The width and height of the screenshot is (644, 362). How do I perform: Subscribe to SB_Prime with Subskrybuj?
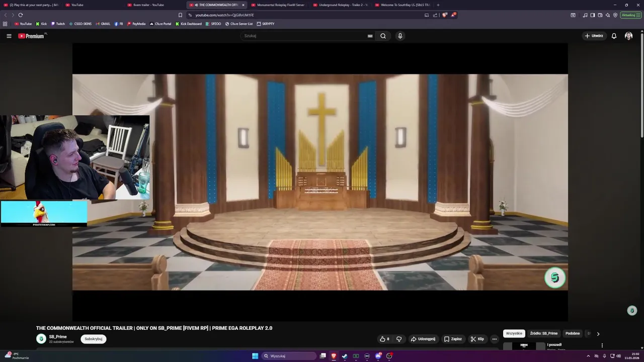[94, 339]
